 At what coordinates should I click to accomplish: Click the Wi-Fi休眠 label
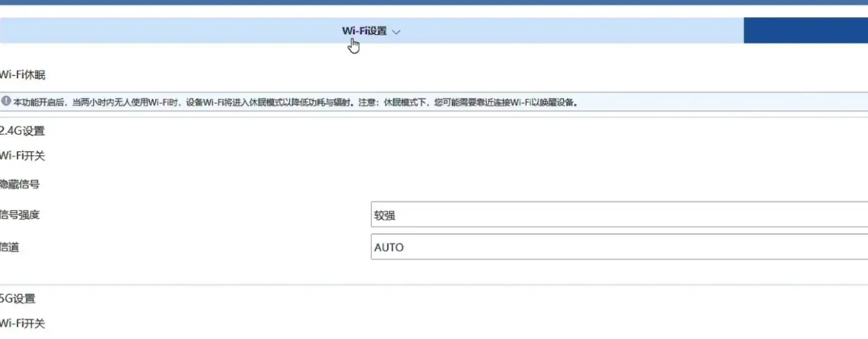pos(23,75)
